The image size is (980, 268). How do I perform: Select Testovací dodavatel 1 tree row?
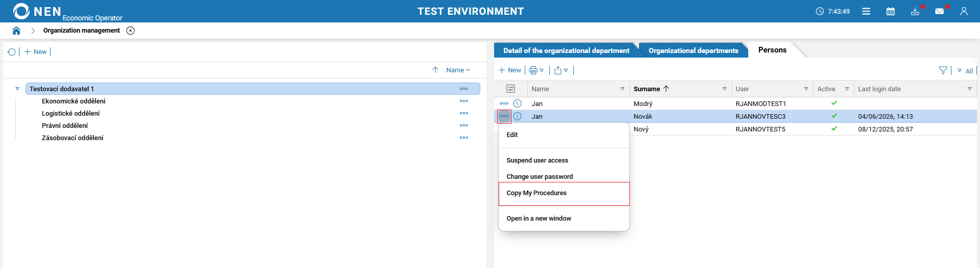[x=253, y=89]
